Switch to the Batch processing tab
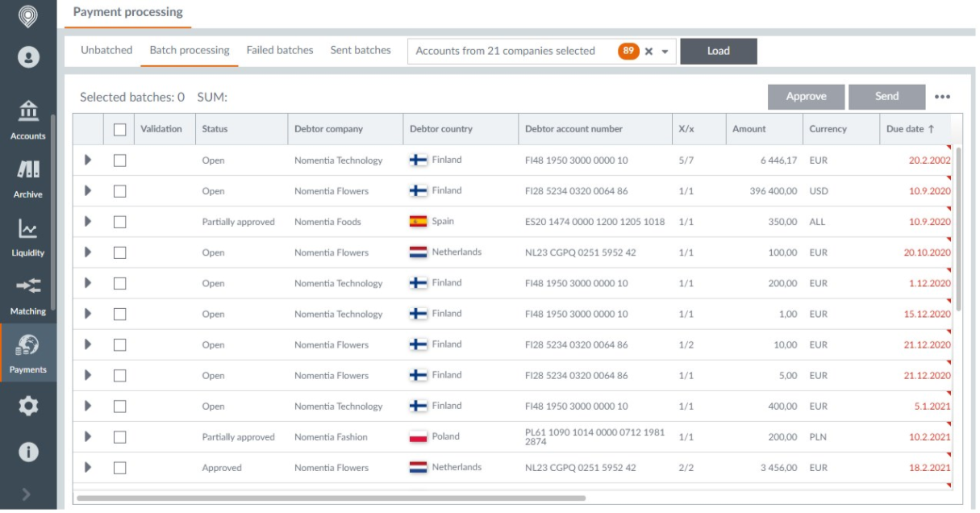The width and height of the screenshot is (980, 513). [x=190, y=50]
